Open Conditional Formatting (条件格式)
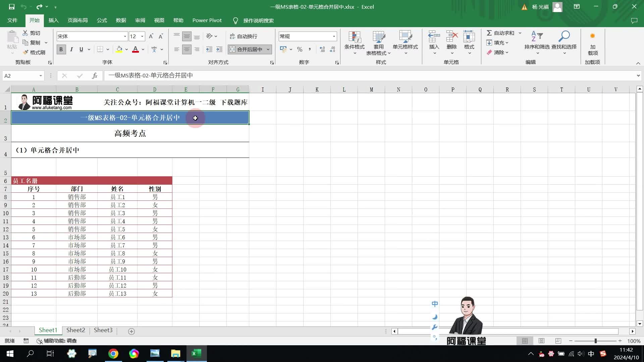Screen dimensions: 644x362 (x=355, y=43)
